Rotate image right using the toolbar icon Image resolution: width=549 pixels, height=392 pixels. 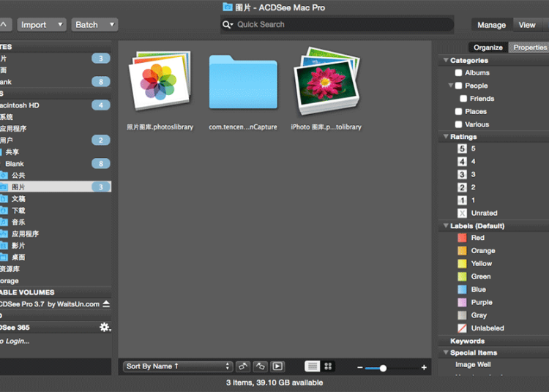260,366
